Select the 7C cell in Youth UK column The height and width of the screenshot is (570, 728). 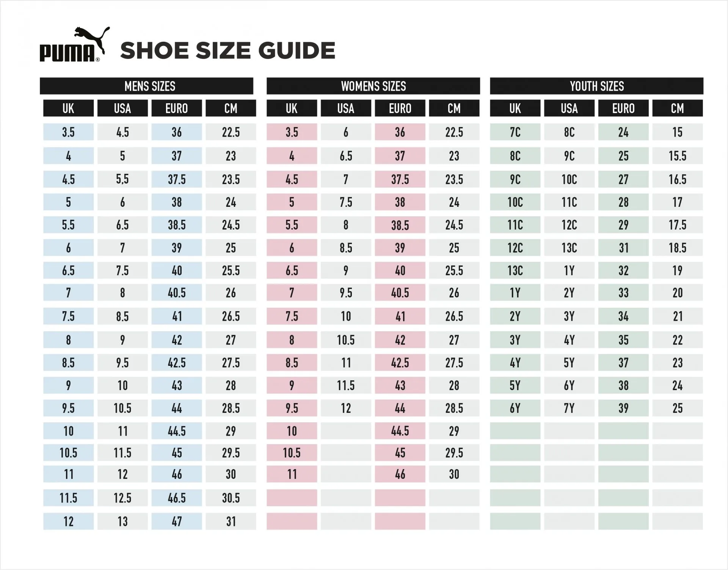[x=515, y=132]
